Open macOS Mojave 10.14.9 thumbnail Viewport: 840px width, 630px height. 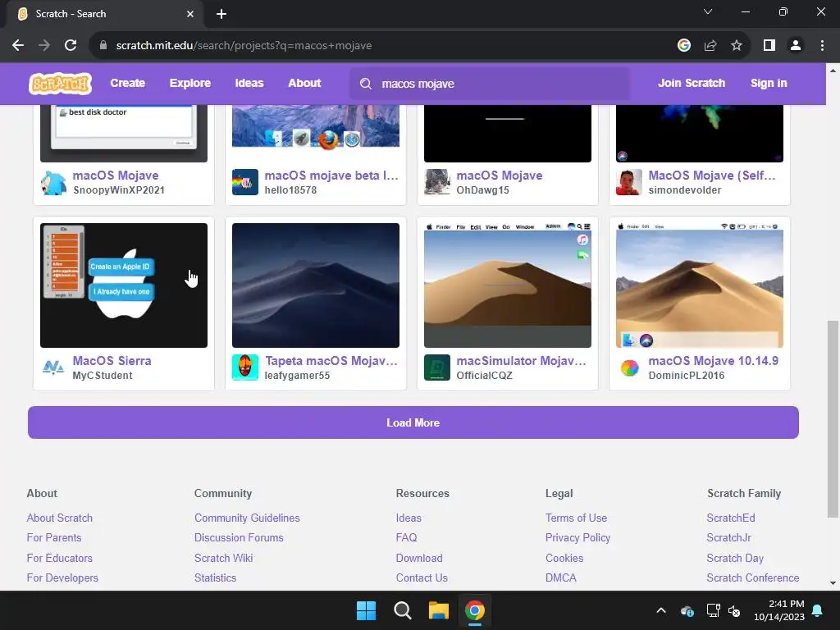[700, 285]
